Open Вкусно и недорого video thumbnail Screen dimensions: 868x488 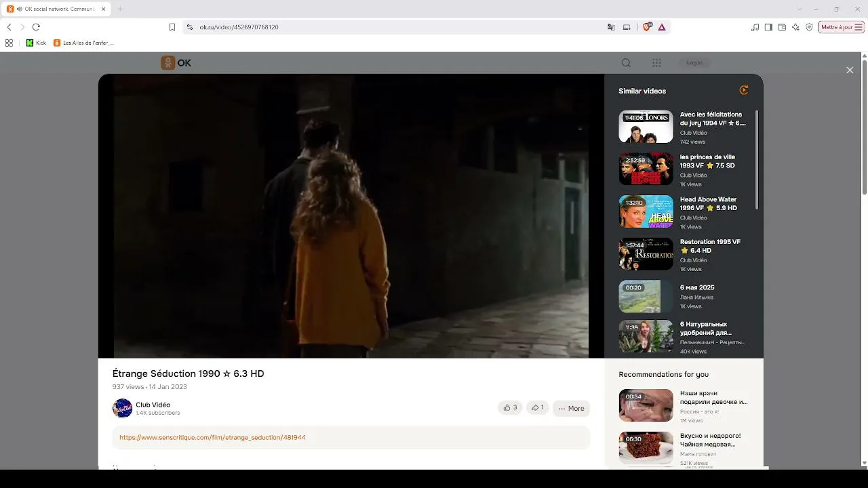click(646, 447)
